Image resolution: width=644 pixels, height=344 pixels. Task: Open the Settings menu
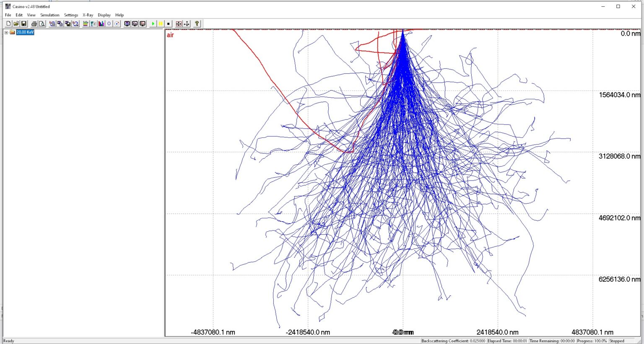(71, 15)
